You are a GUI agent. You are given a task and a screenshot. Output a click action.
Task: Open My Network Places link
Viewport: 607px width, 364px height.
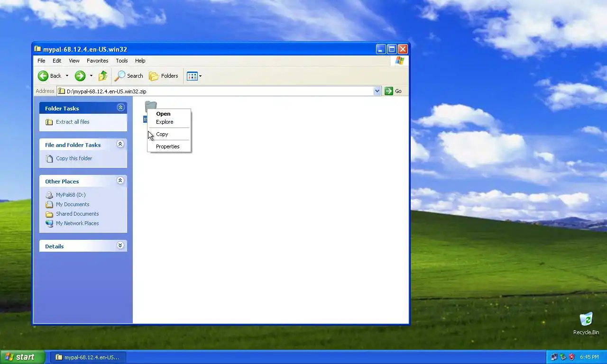77,223
